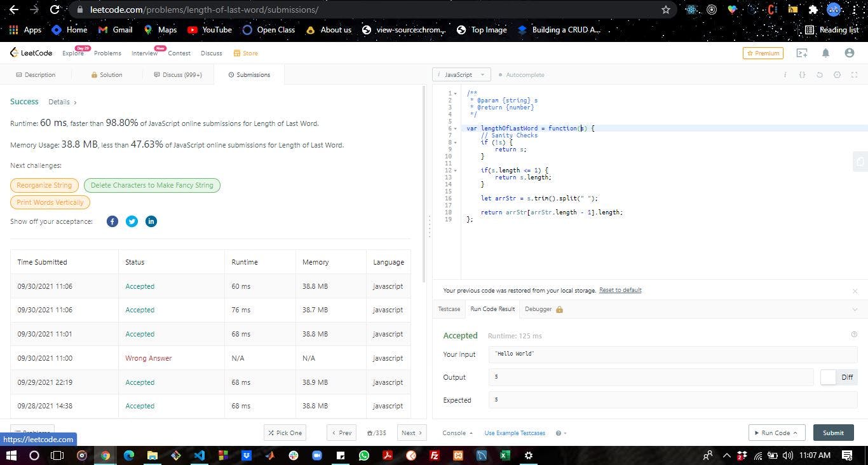The height and width of the screenshot is (465, 868).
Task: Show editor info icon
Action: (x=785, y=75)
